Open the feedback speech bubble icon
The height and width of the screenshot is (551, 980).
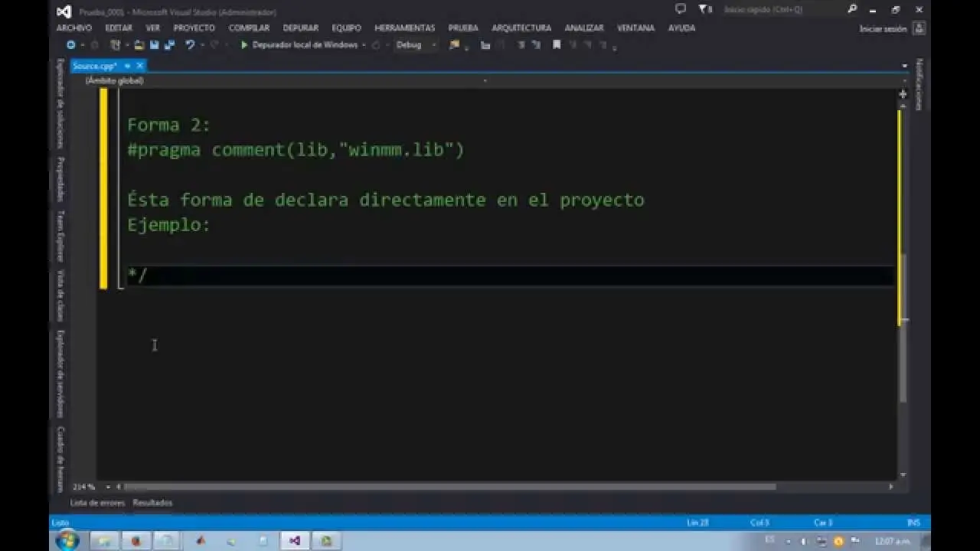point(681,10)
